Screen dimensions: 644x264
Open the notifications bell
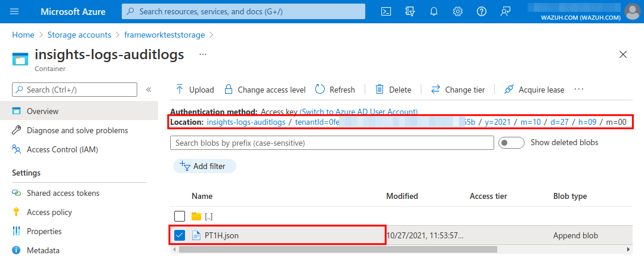[434, 11]
